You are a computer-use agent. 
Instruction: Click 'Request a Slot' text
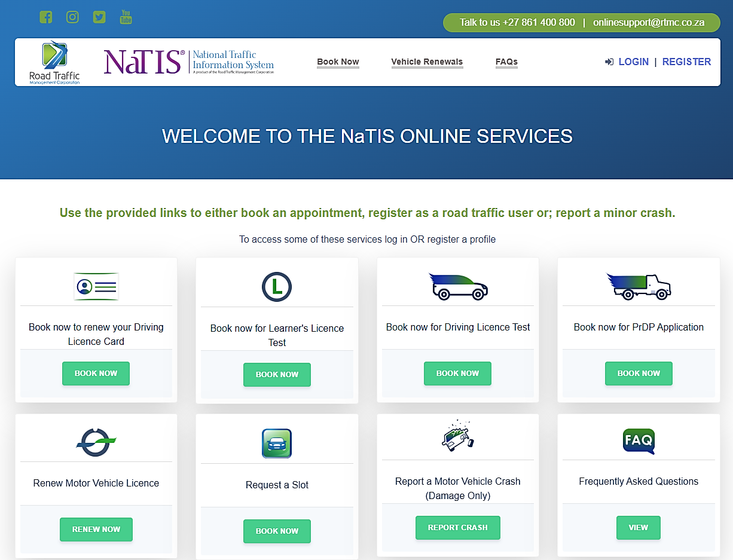coord(277,485)
